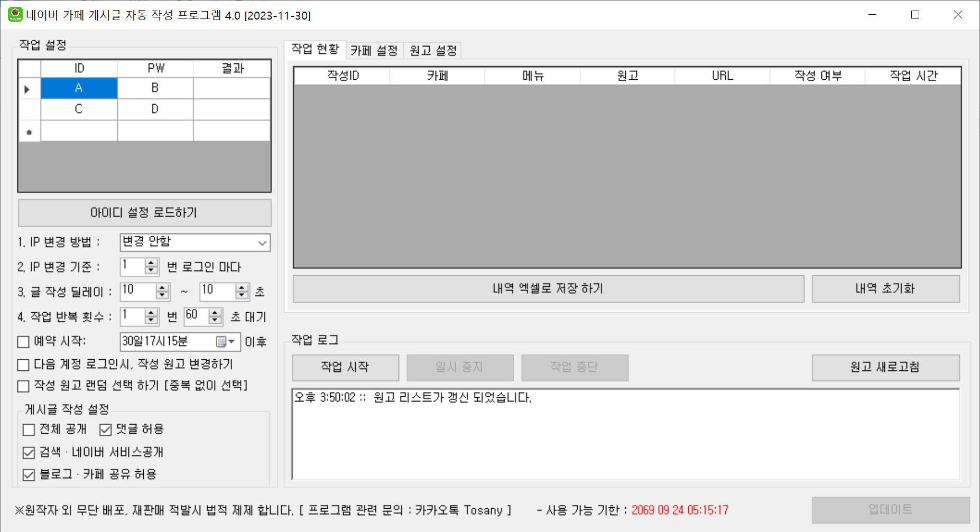Decrease minimum 글 작성 딜레이 value
The height and width of the screenshot is (532, 980).
pyautogui.click(x=163, y=295)
